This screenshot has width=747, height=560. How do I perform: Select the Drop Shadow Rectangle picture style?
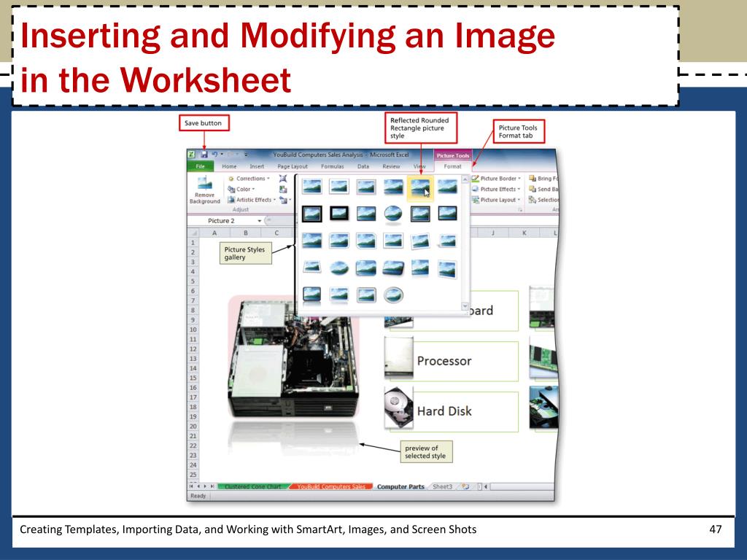(393, 187)
